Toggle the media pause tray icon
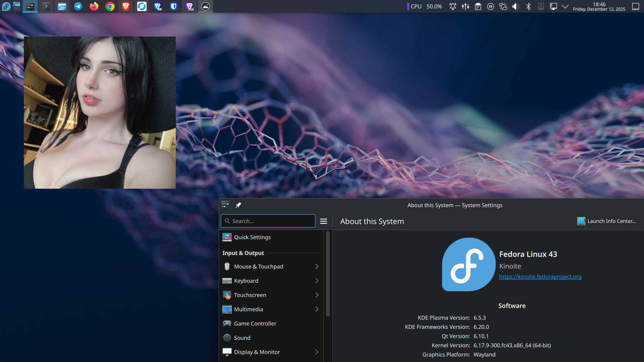Screen dimensions: 644x362 pos(490,6)
